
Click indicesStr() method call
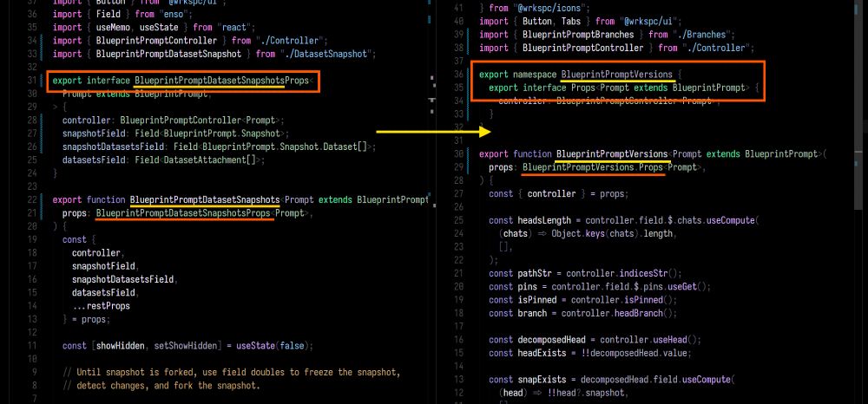[651, 273]
